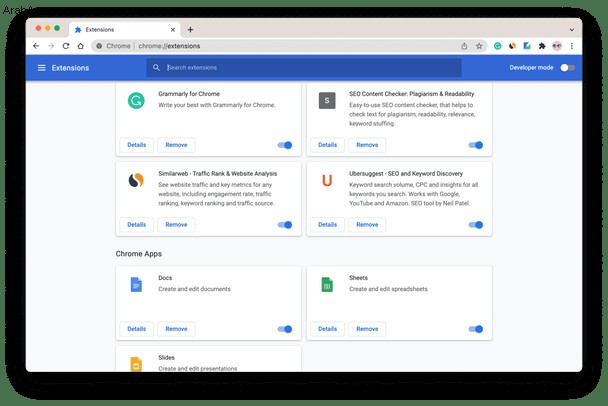Reload the extensions page
Viewport: 608px width, 406px height.
[66, 46]
